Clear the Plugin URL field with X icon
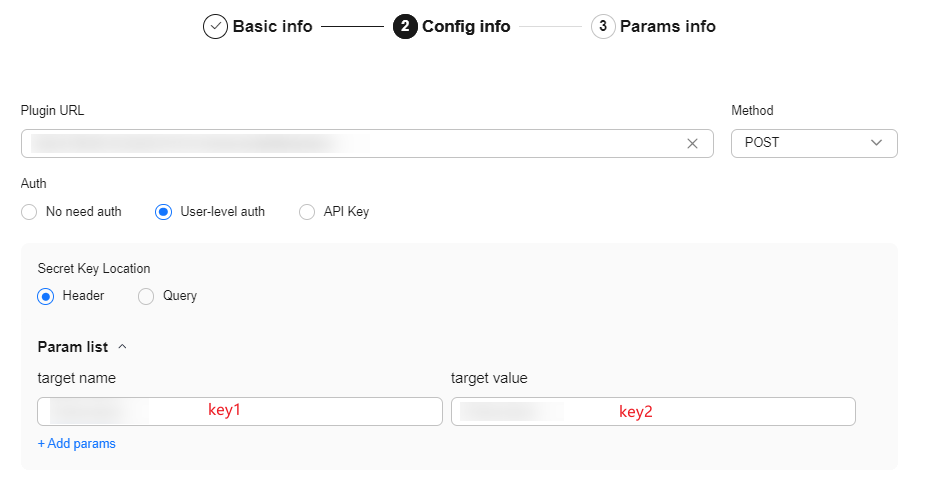Screen dimensions: 926x486 tap(692, 143)
